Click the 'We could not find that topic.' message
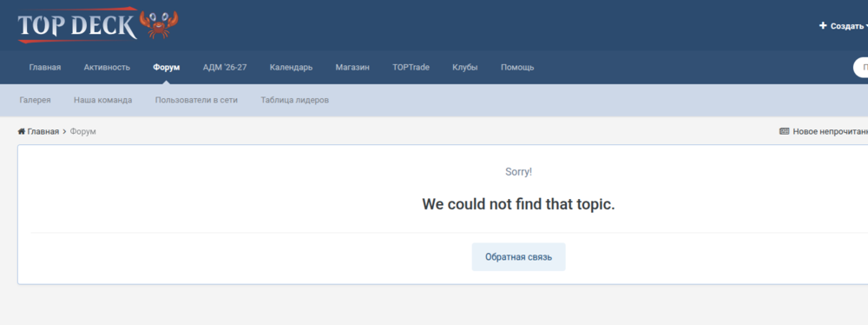The height and width of the screenshot is (325, 868). coord(519,204)
